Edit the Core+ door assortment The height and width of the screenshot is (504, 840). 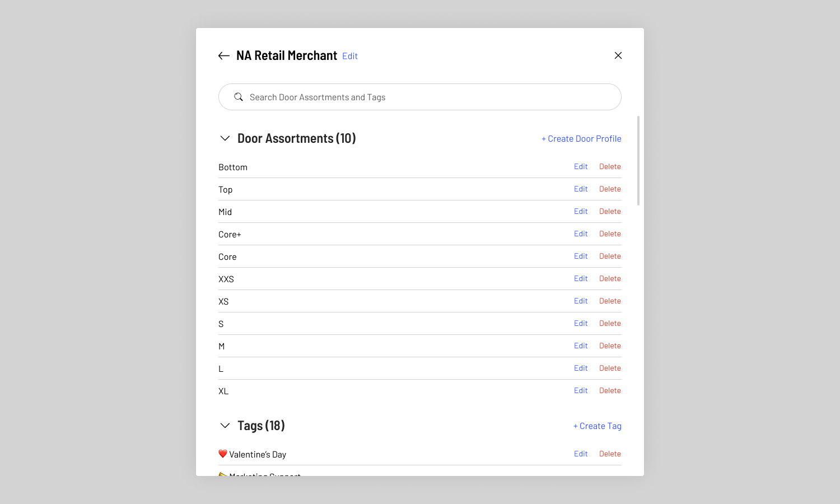click(581, 234)
